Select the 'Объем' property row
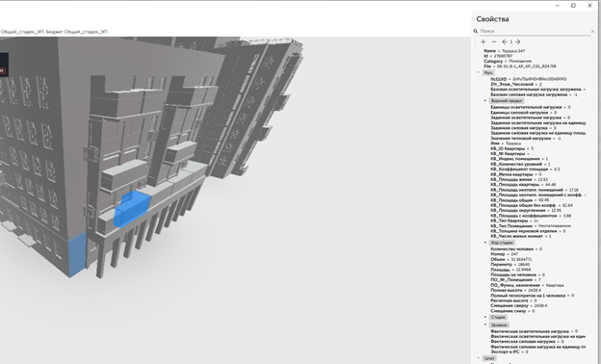601x364 pixels. point(510,259)
